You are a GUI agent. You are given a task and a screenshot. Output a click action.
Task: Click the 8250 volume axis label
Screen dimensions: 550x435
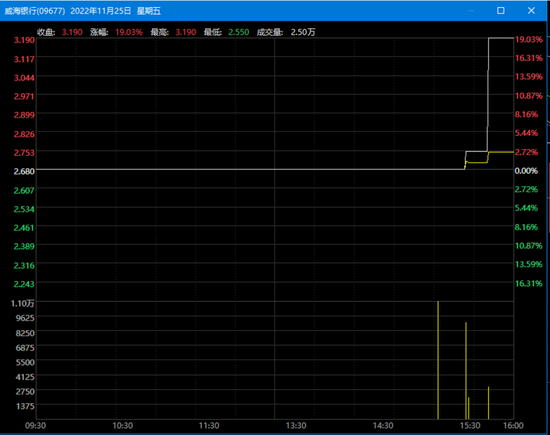(25, 333)
